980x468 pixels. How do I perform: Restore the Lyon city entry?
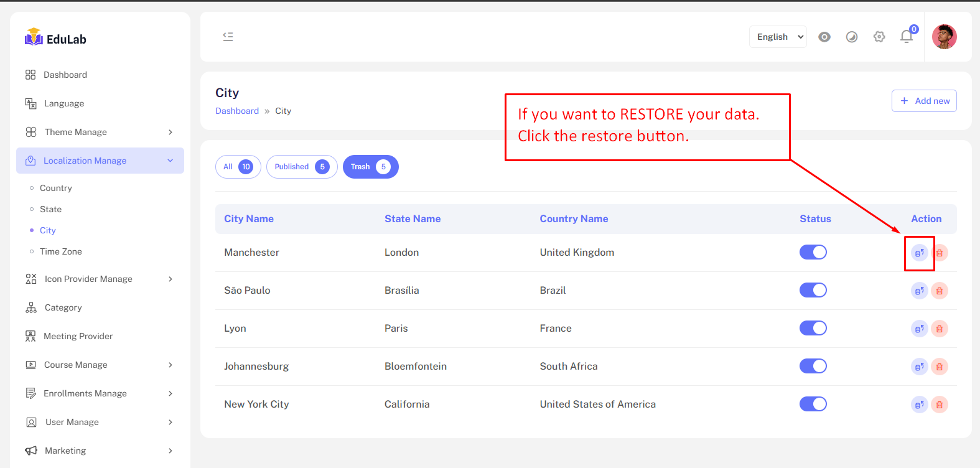point(919,329)
